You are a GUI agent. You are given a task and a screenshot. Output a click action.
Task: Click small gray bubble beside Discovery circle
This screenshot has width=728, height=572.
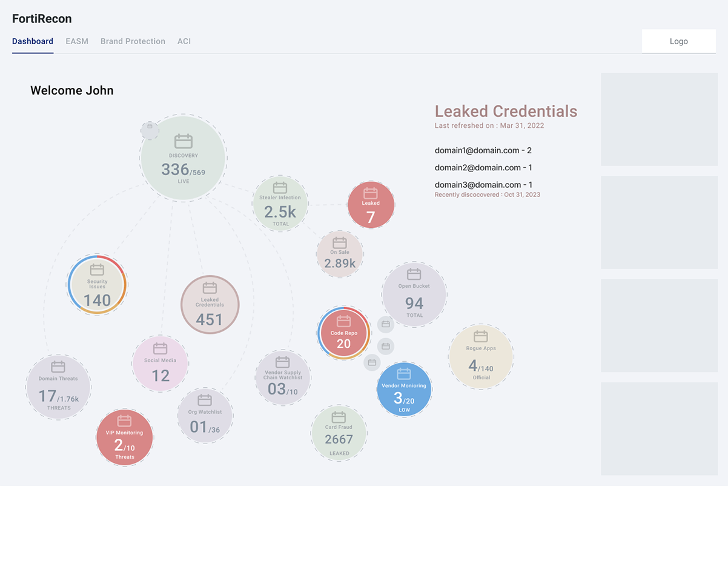(150, 130)
